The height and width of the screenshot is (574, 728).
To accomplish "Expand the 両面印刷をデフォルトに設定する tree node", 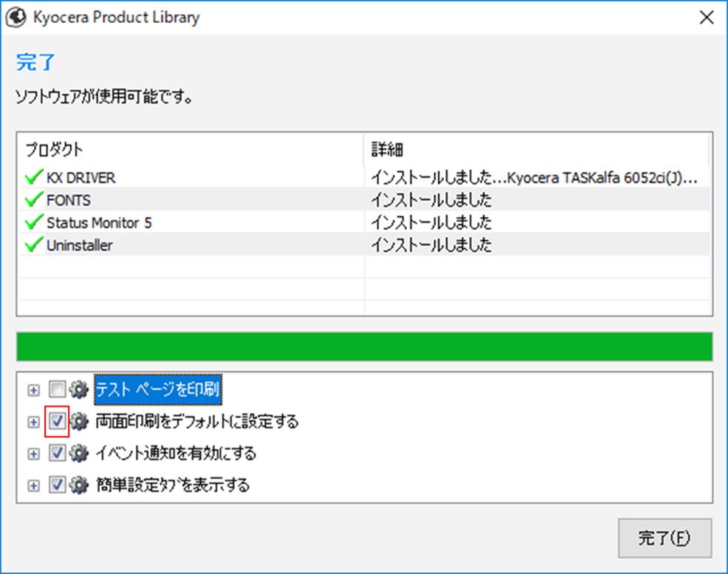I will 33,422.
